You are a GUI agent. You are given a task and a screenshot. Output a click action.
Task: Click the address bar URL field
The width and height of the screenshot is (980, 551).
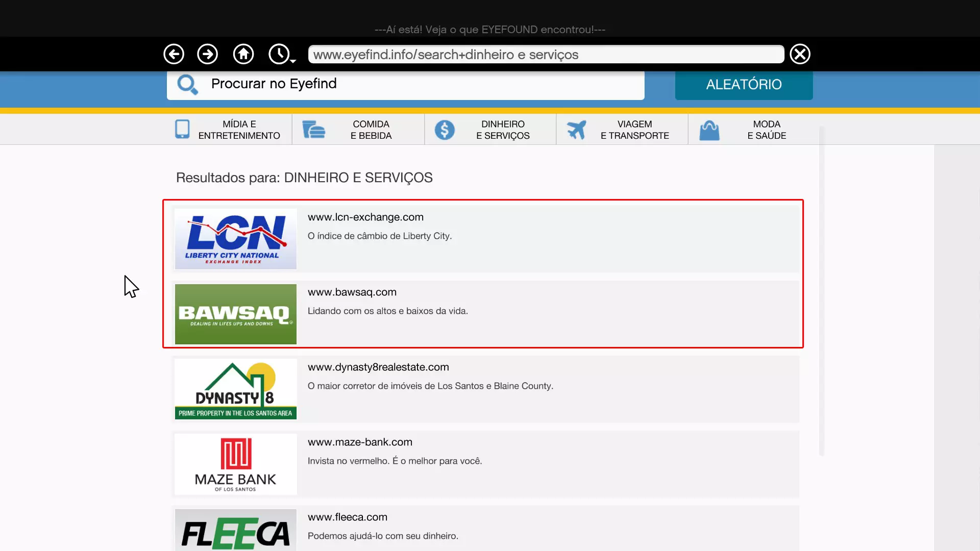pyautogui.click(x=545, y=55)
